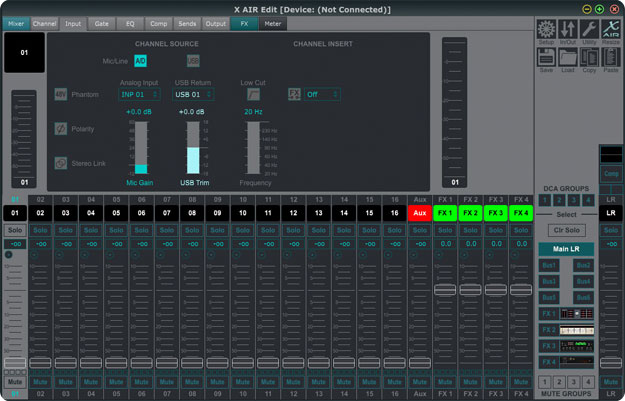The image size is (625, 401).
Task: Enable the Low Cut filter icon
Action: click(x=254, y=94)
